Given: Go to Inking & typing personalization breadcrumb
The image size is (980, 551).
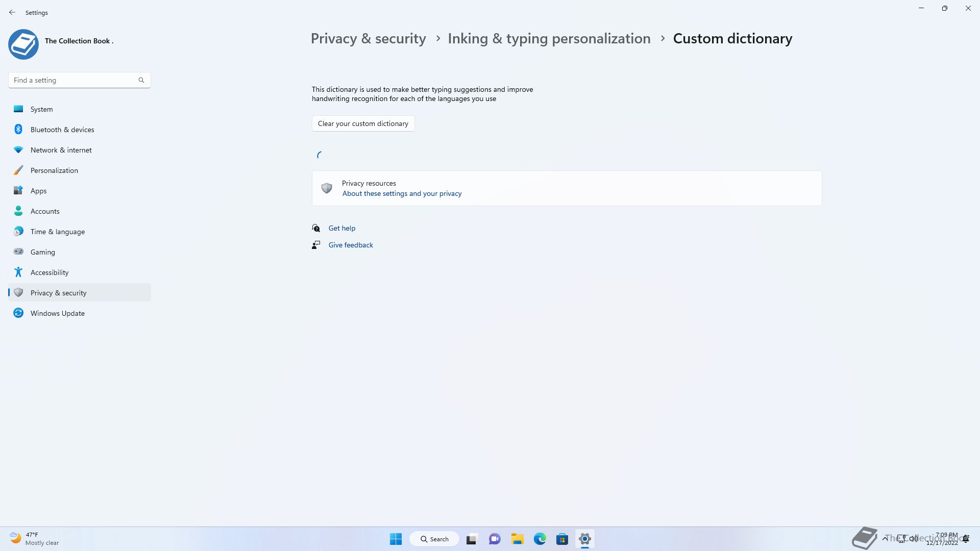Looking at the screenshot, I should [549, 39].
